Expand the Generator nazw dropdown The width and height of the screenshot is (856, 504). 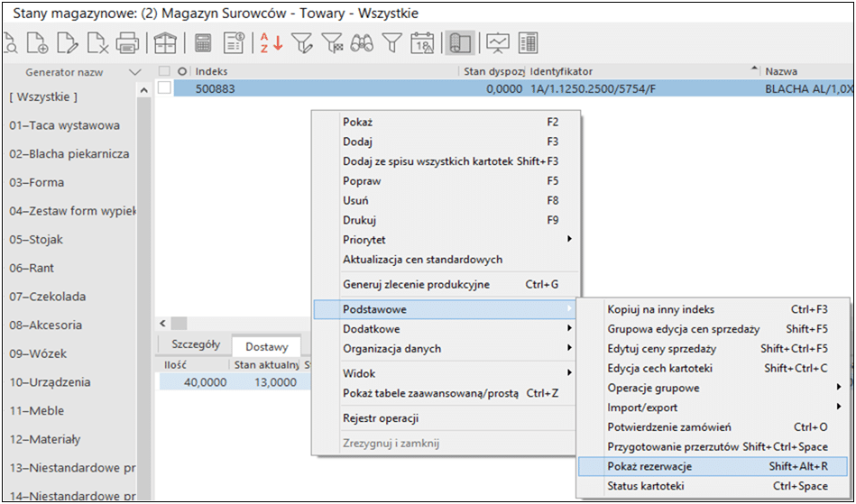pos(135,72)
